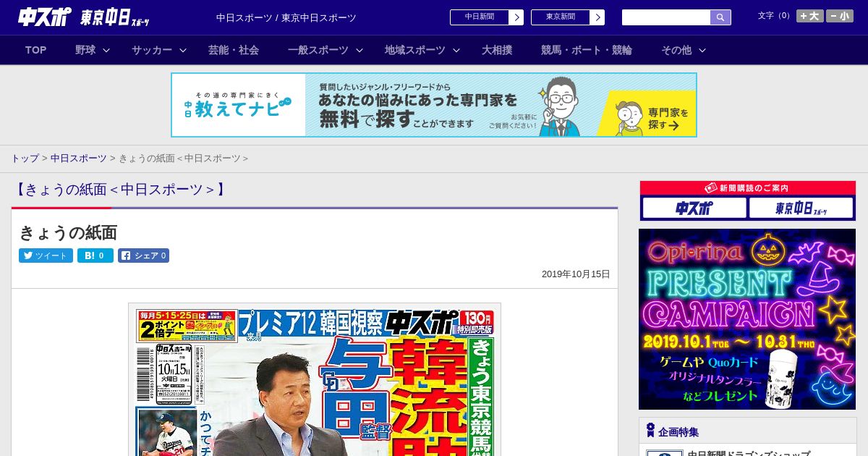Decrease text size with －小 button
The width and height of the screenshot is (868, 456).
840,16
